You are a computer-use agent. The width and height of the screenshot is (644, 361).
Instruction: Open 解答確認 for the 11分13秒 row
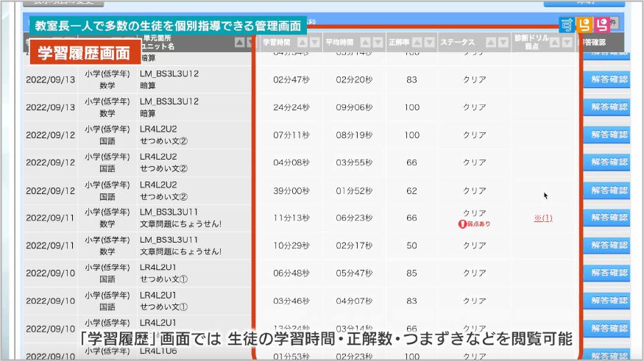tap(608, 218)
